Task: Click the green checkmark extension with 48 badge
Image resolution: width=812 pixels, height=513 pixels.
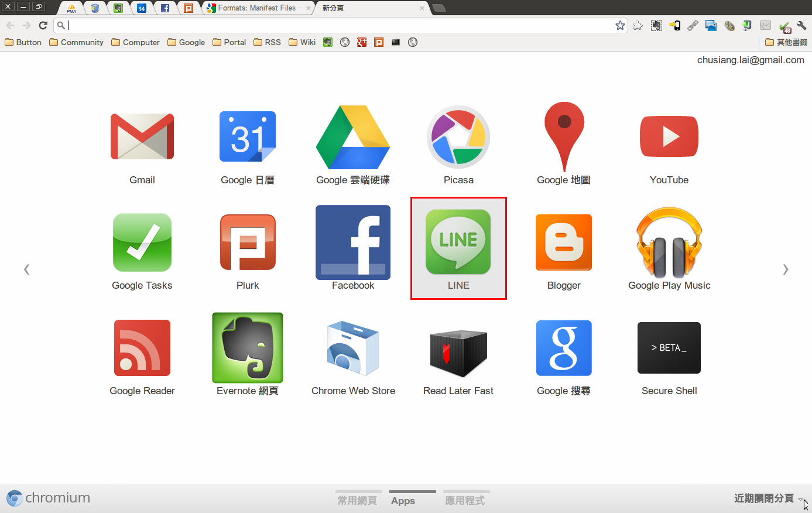Action: 784,26
